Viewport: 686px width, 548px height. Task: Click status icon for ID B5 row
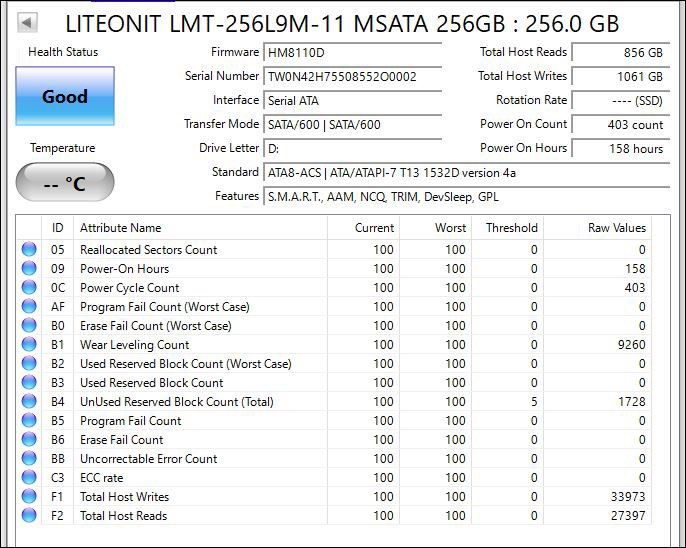pos(29,421)
